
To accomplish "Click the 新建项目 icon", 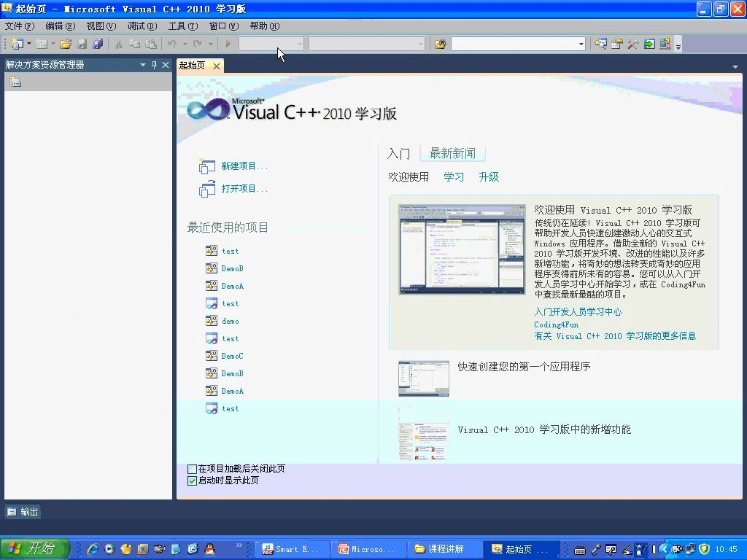I will [206, 166].
